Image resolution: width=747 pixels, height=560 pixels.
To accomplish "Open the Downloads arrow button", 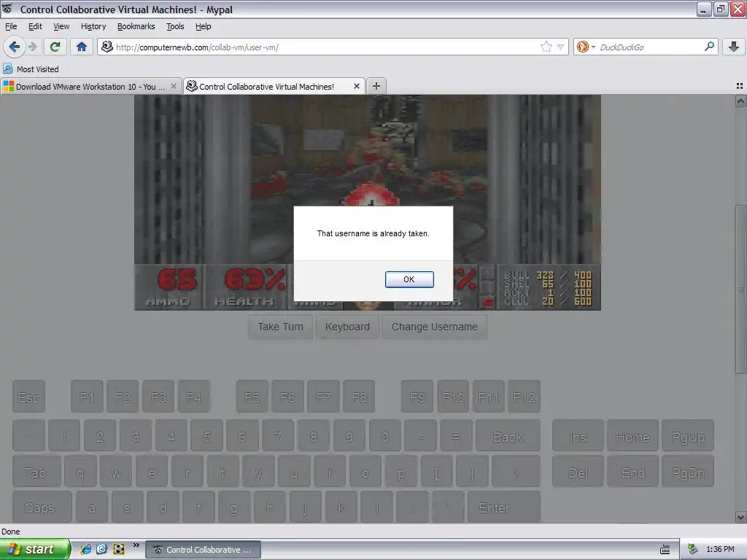I will click(x=734, y=47).
